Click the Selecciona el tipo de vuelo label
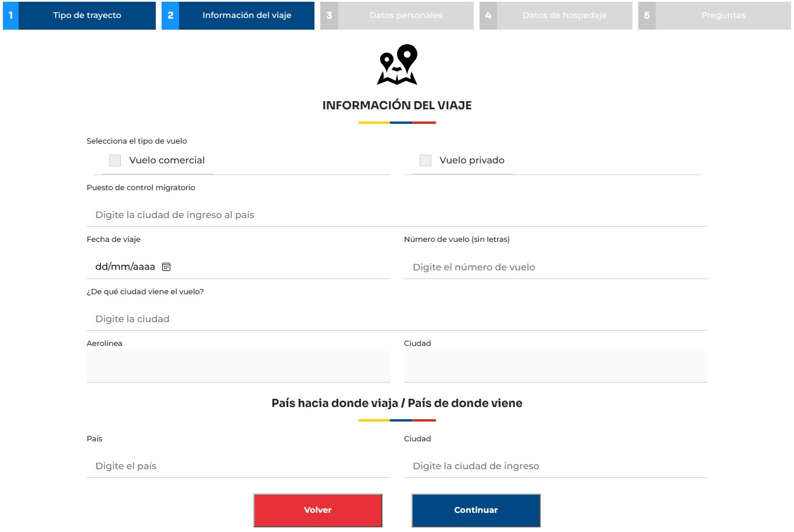This screenshot has width=794, height=532. (137, 141)
